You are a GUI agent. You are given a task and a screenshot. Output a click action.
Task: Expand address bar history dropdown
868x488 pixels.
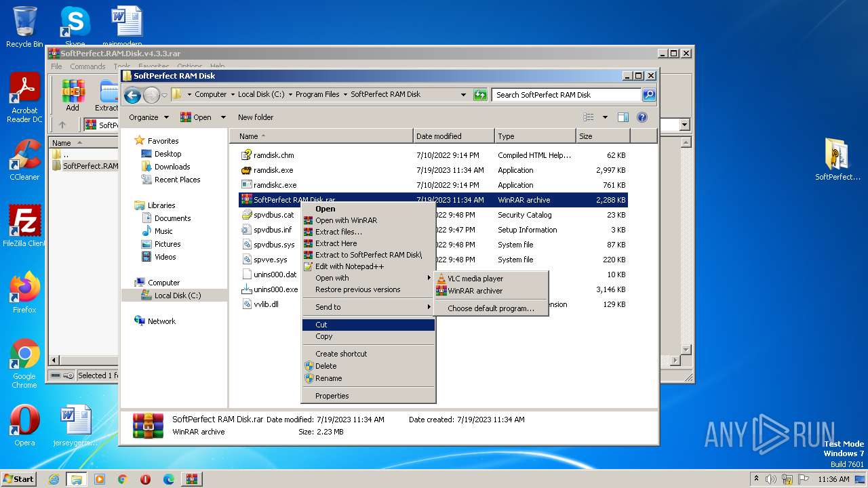(x=463, y=95)
